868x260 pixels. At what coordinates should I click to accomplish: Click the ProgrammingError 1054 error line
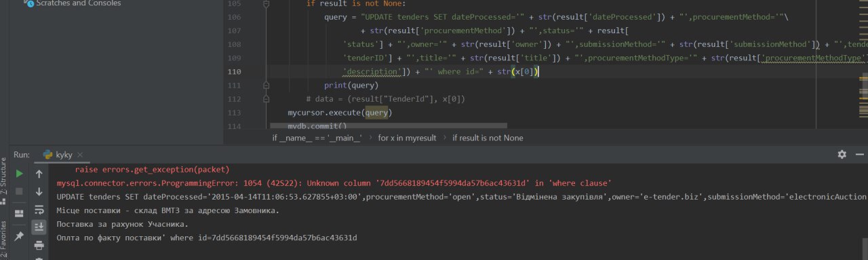(334, 183)
